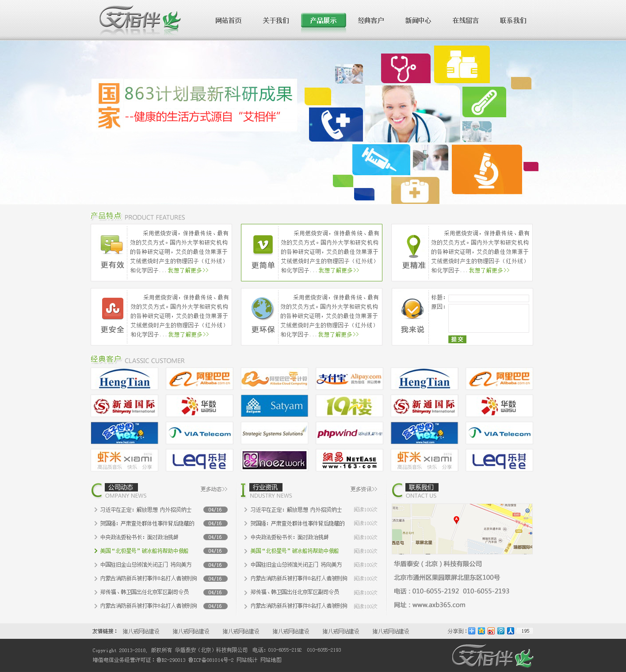Share to Renren via blue person icon
The height and width of the screenshot is (672, 626).
[511, 631]
